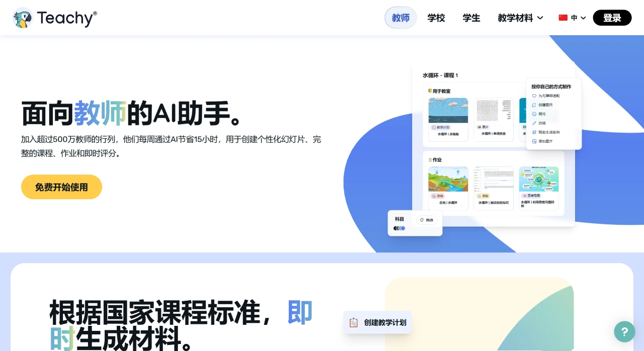The width and height of the screenshot is (644, 351).
Task: Switch to the 教师 tab
Action: pos(400,18)
